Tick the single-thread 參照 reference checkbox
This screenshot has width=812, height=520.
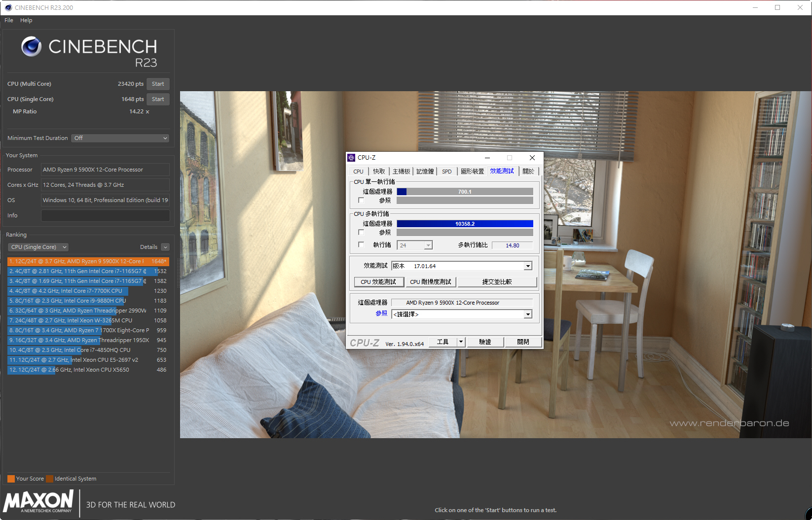361,201
